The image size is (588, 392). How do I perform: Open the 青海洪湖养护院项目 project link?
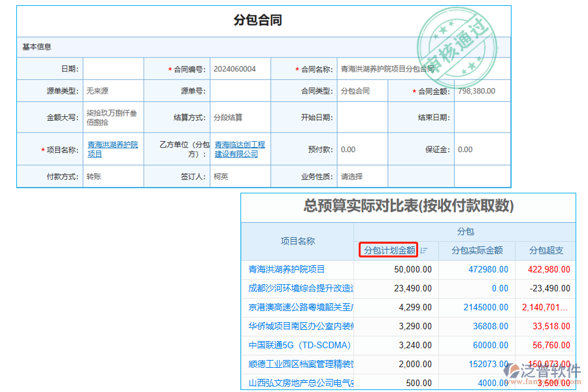[x=112, y=149]
